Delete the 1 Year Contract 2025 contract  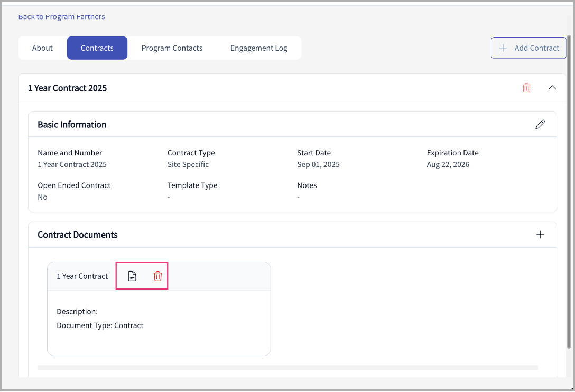526,88
